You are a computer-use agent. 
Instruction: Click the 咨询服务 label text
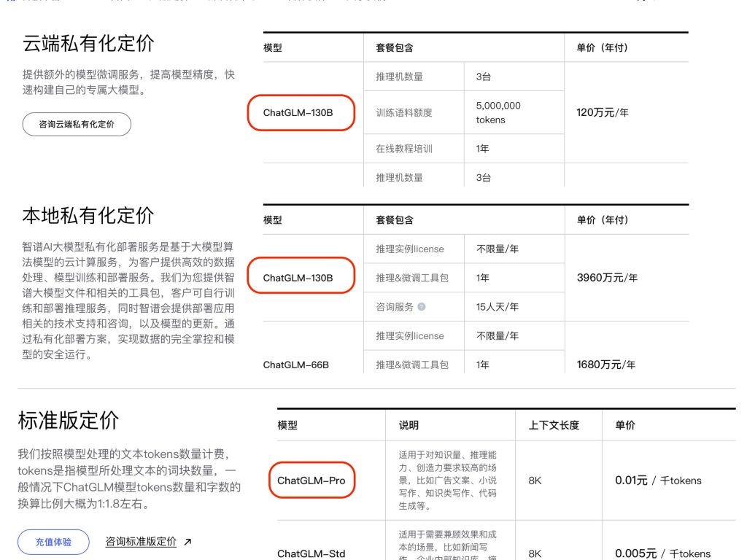coord(395,307)
